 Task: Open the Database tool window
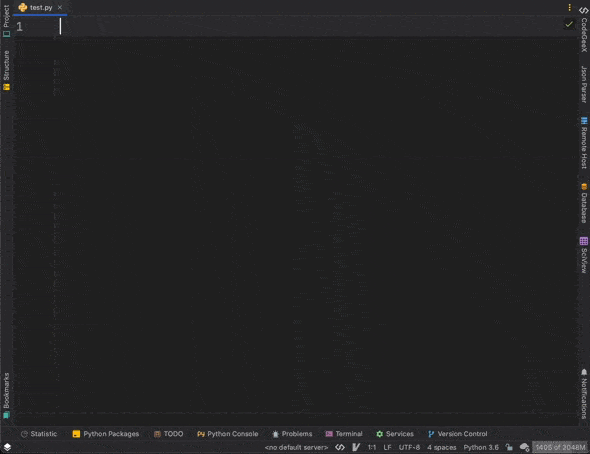pyautogui.click(x=584, y=203)
